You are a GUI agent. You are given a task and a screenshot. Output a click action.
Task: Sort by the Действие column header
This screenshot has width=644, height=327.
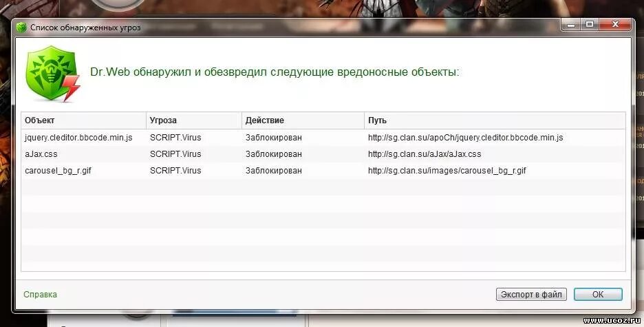pos(303,120)
